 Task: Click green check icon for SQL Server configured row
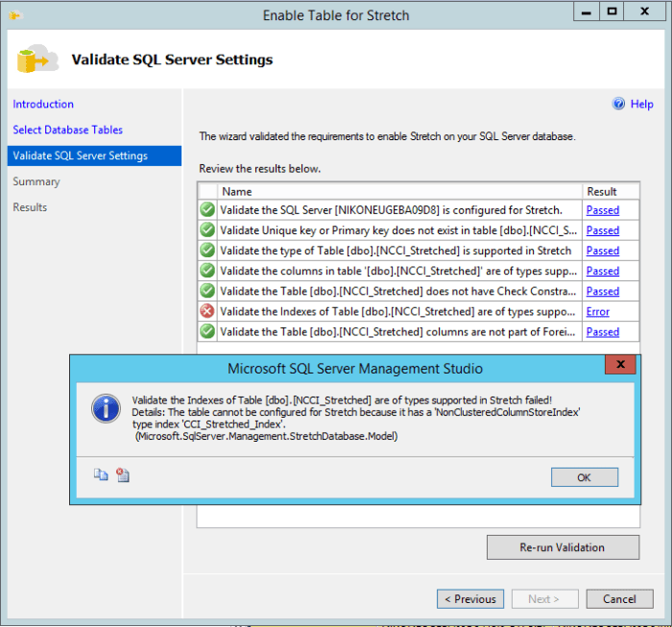[x=207, y=210]
